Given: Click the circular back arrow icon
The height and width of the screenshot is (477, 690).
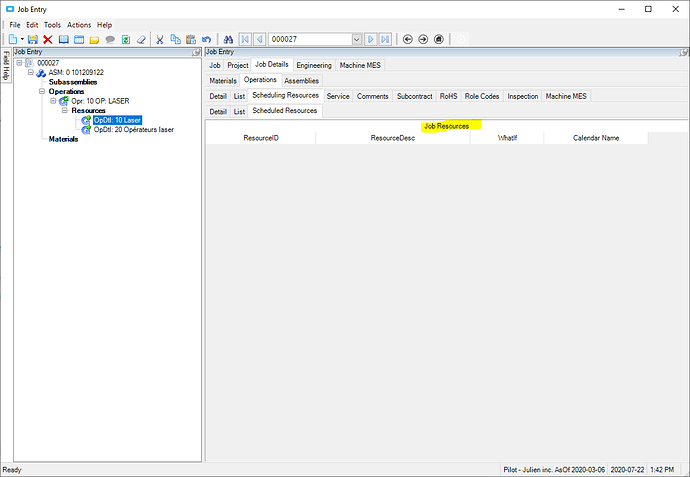Looking at the screenshot, I should tap(408, 39).
